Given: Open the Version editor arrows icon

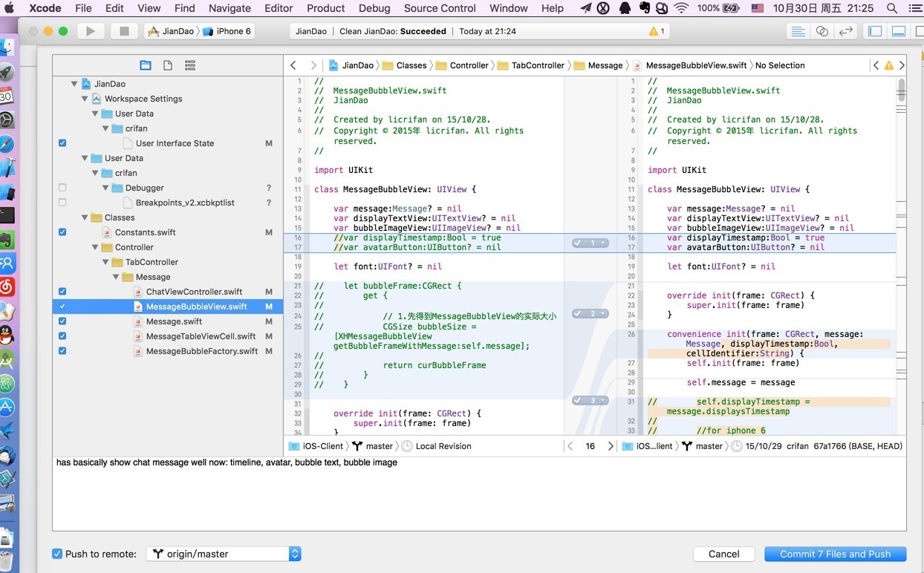Looking at the screenshot, I should pyautogui.click(x=845, y=31).
